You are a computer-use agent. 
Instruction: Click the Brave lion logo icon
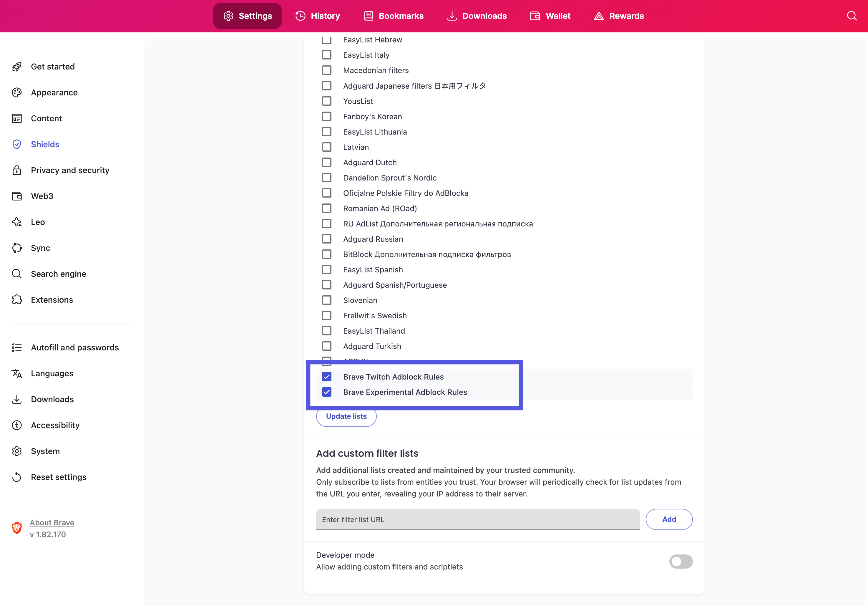(x=17, y=528)
